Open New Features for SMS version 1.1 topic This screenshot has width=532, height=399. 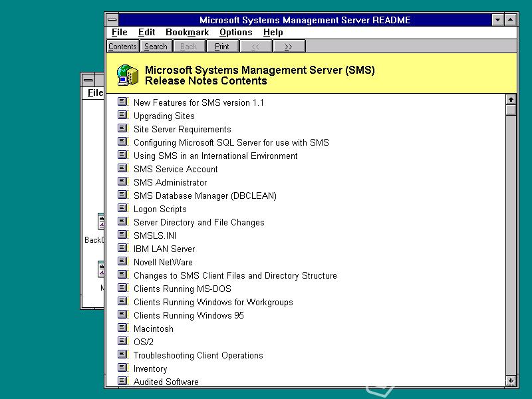(199, 102)
